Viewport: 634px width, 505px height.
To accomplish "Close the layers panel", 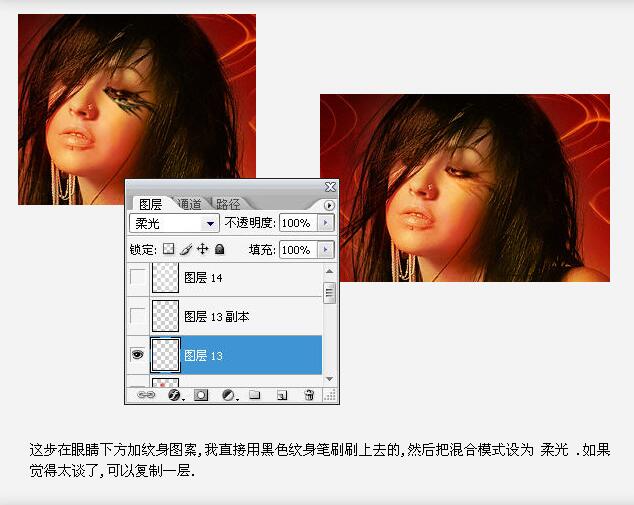I will coord(330,187).
